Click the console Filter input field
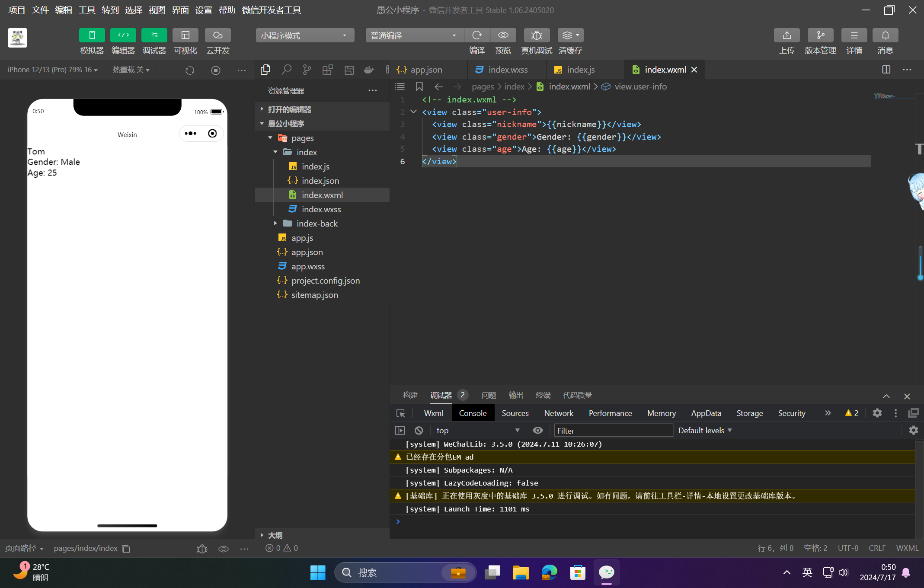 tap(613, 431)
